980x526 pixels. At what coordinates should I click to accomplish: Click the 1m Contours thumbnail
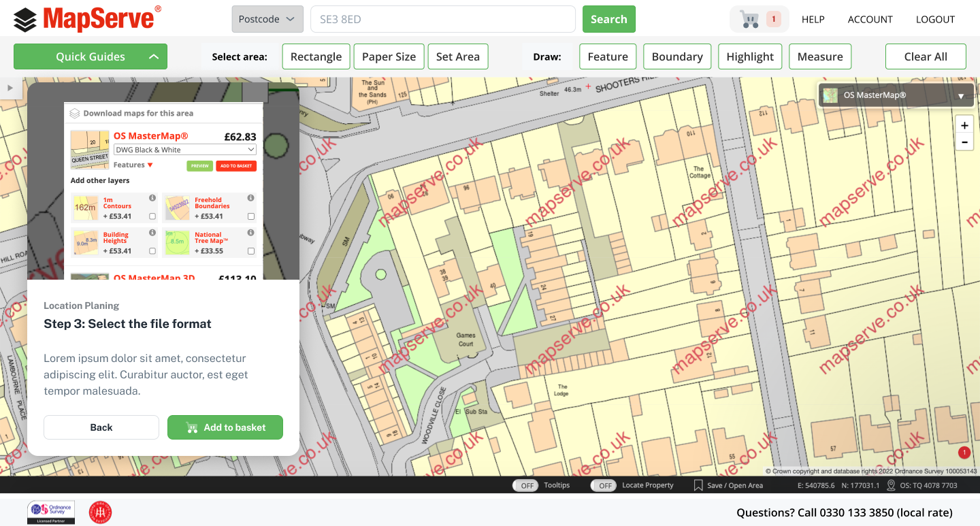tap(86, 207)
